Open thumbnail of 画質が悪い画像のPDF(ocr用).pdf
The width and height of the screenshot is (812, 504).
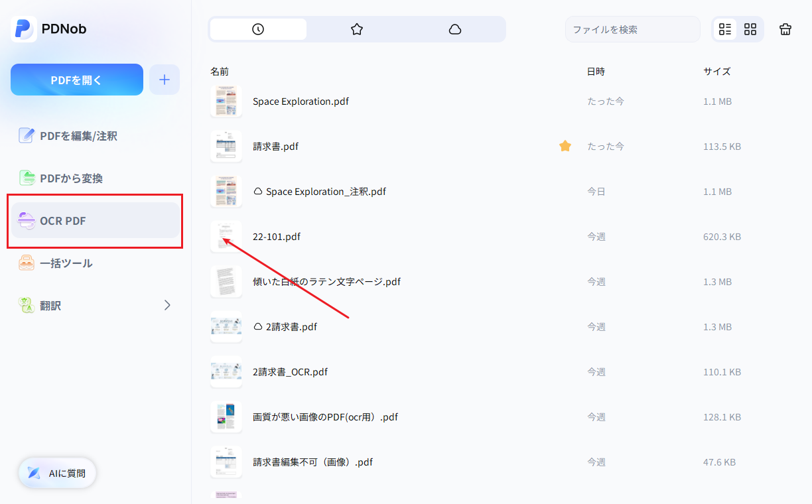coord(226,417)
